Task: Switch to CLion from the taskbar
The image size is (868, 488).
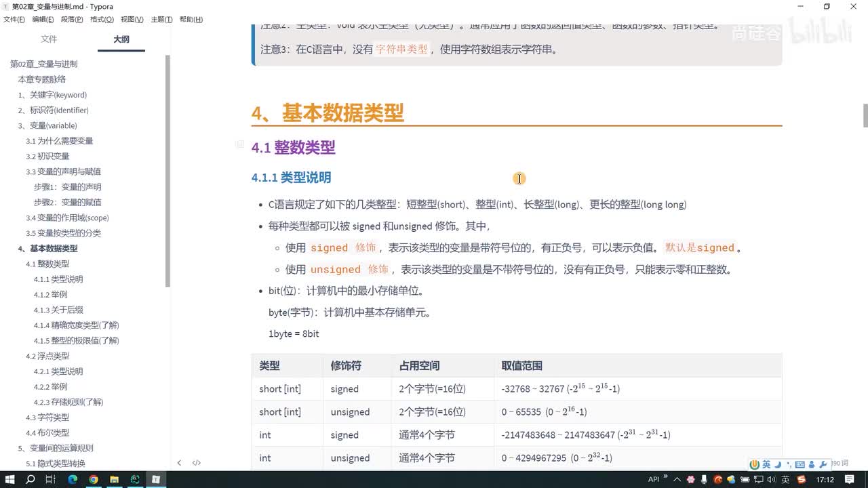Action: (x=135, y=479)
